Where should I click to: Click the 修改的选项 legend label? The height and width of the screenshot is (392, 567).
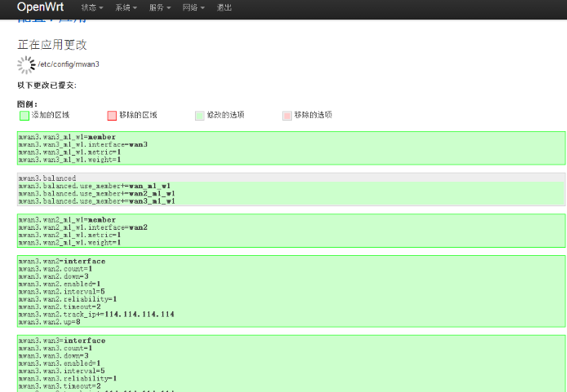coord(226,115)
